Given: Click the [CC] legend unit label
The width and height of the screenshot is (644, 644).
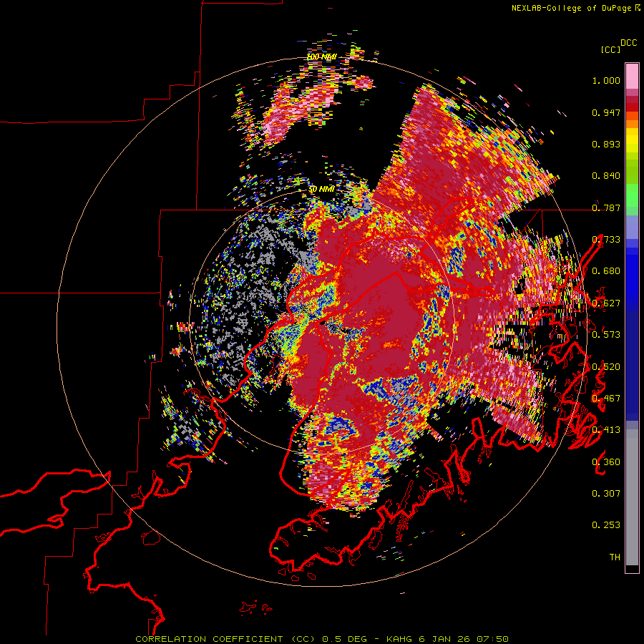Looking at the screenshot, I should 610,49.
